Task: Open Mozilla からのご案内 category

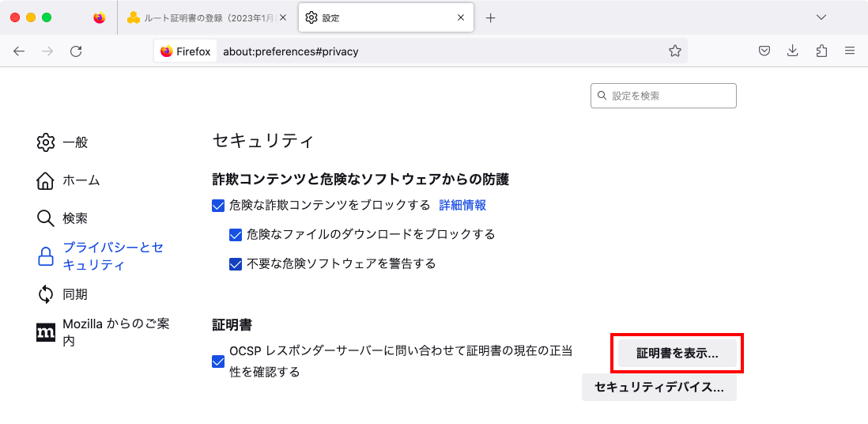Action: point(104,332)
